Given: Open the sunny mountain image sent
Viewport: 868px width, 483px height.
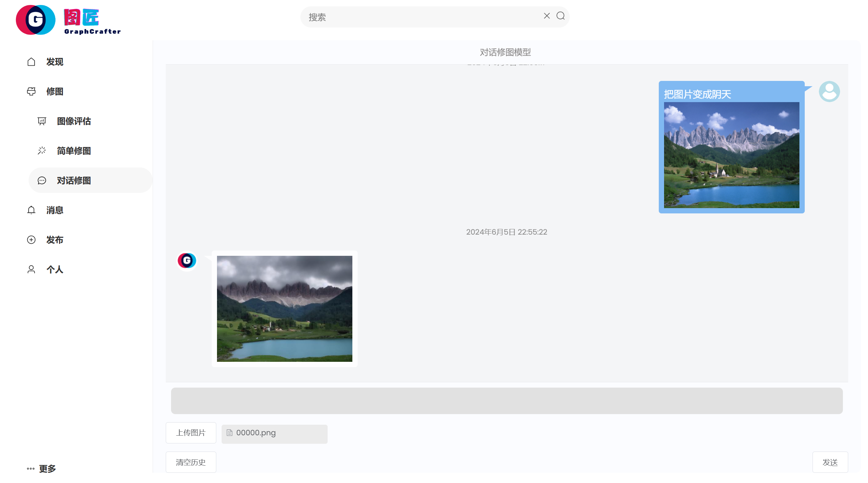Looking at the screenshot, I should point(731,155).
